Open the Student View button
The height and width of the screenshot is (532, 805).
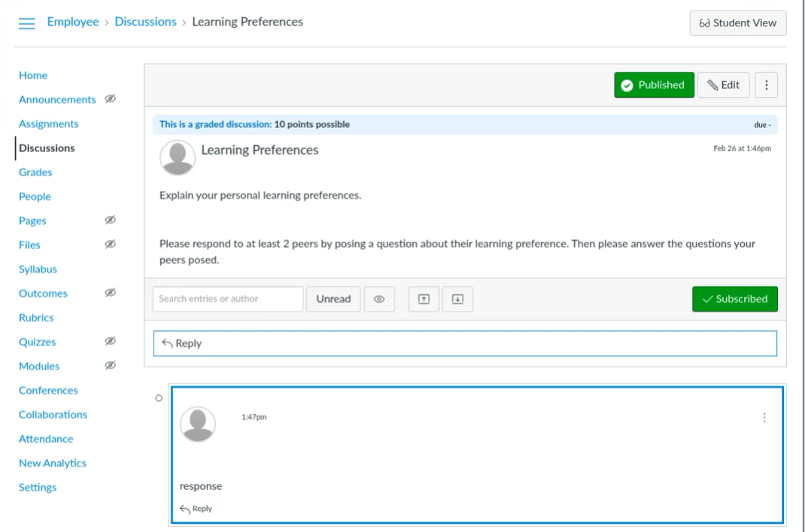tap(737, 23)
